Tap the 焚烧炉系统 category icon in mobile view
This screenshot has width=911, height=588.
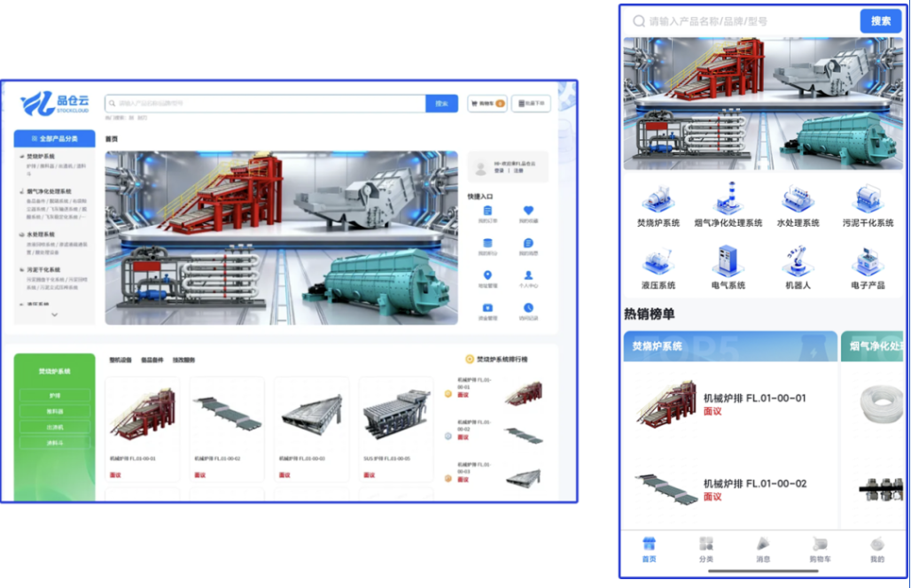[658, 199]
